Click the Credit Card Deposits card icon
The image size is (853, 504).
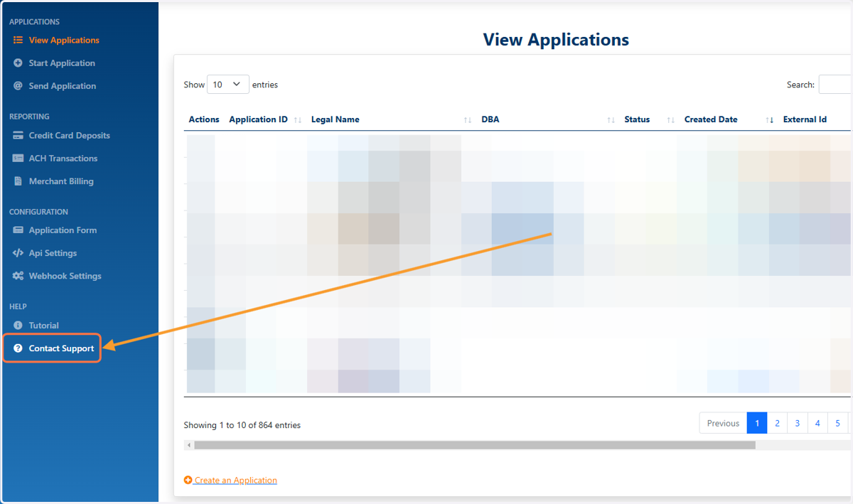coord(18,136)
